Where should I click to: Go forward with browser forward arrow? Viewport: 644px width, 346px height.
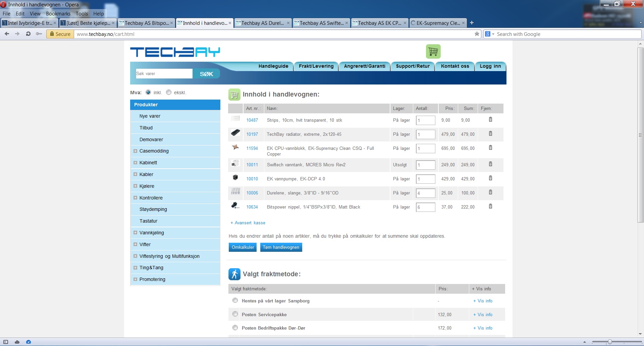point(17,34)
